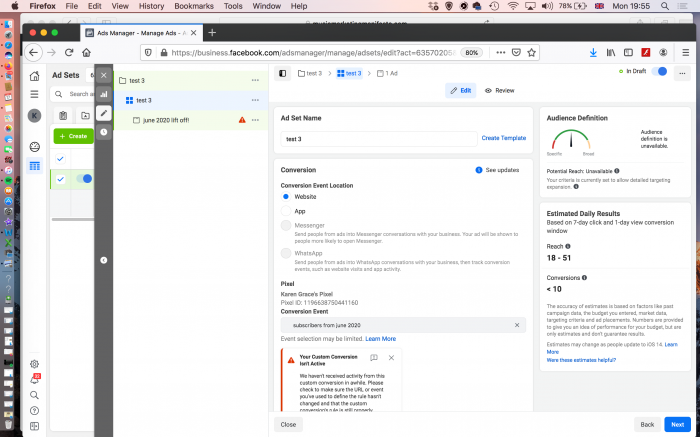Open the History menu in menu bar
700x437 pixels.
151,6
